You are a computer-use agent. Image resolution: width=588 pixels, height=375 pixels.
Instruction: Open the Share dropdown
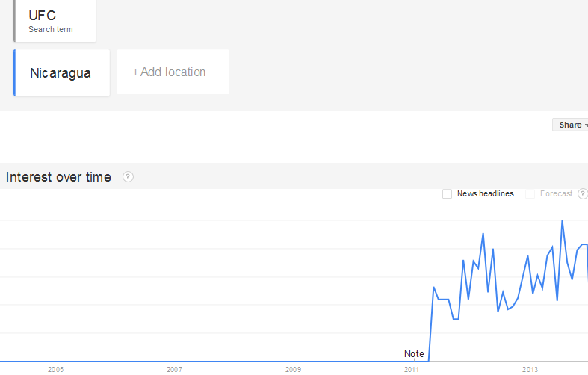pos(573,125)
